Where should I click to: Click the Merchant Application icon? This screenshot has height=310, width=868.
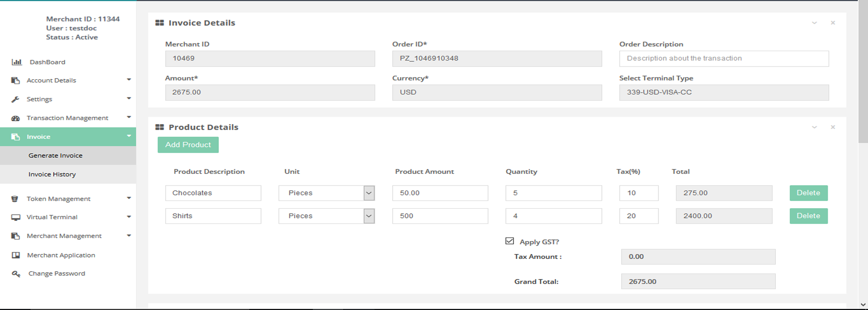tap(15, 255)
